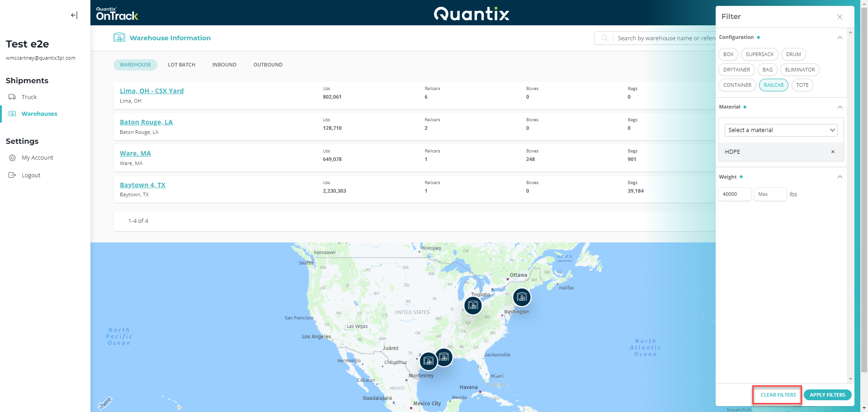Remove the HDPE material filter
Image resolution: width=868 pixels, height=412 pixels.
(832, 152)
